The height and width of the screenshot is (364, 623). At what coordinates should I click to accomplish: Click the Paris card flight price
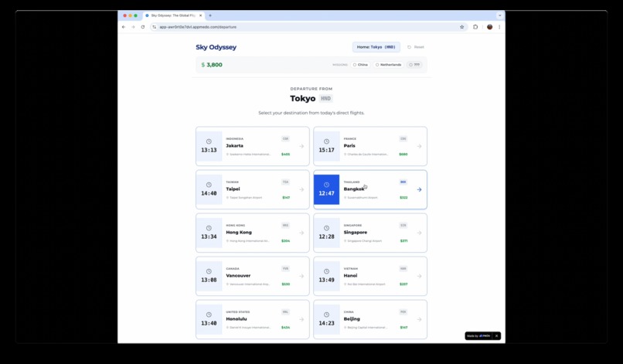[403, 155]
